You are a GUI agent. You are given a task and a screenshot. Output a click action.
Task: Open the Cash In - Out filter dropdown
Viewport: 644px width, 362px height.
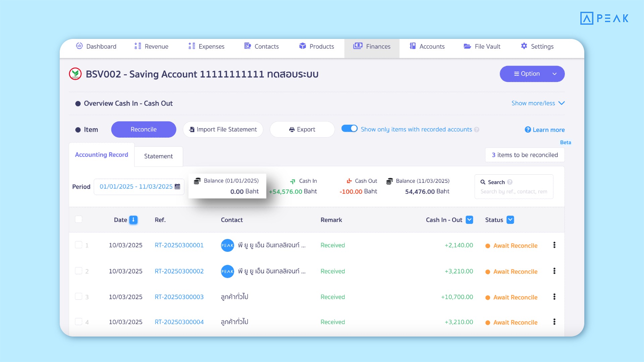tap(470, 220)
